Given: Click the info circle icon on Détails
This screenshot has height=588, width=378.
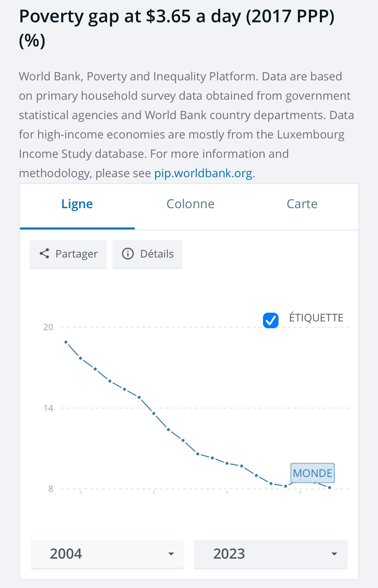Looking at the screenshot, I should point(128,254).
